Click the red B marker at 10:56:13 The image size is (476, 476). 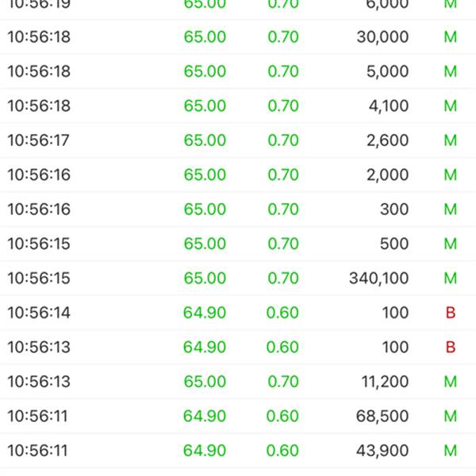point(451,347)
